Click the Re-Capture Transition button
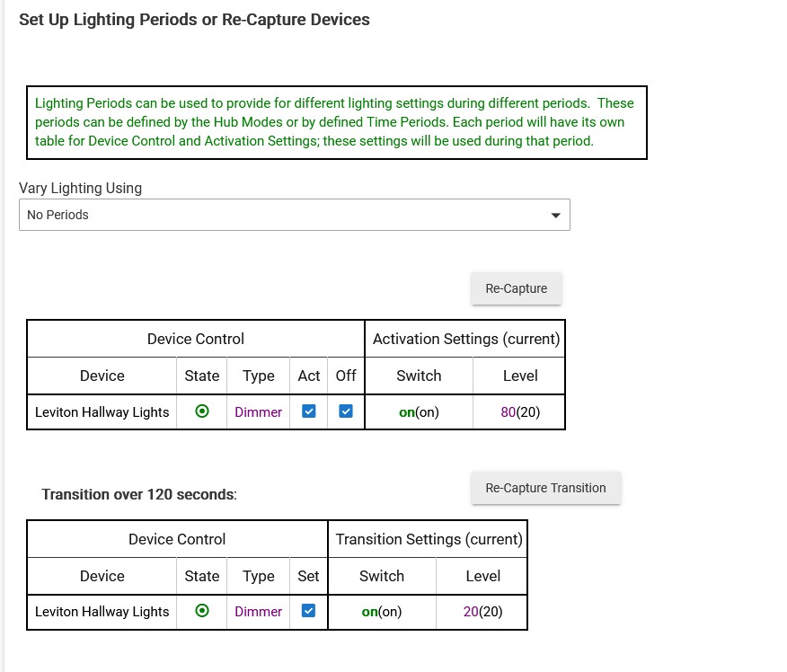Screen dimensions: 787x672 pos(545,488)
